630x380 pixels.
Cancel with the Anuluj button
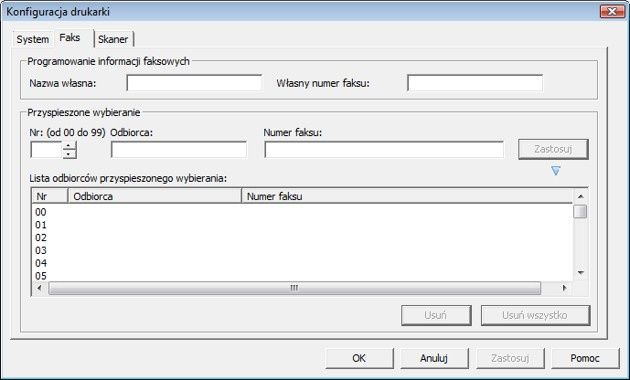point(434,358)
